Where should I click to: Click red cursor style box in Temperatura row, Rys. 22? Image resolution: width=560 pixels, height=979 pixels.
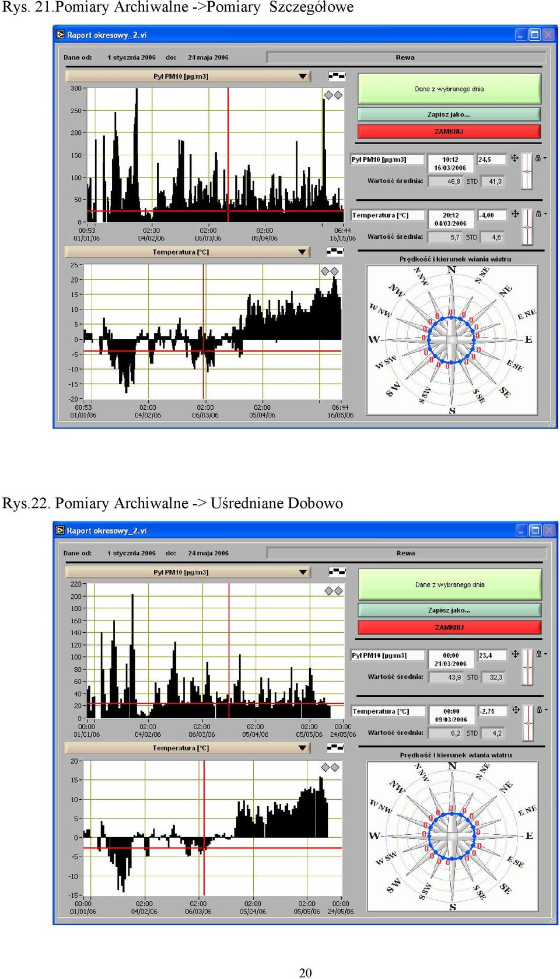click(528, 723)
